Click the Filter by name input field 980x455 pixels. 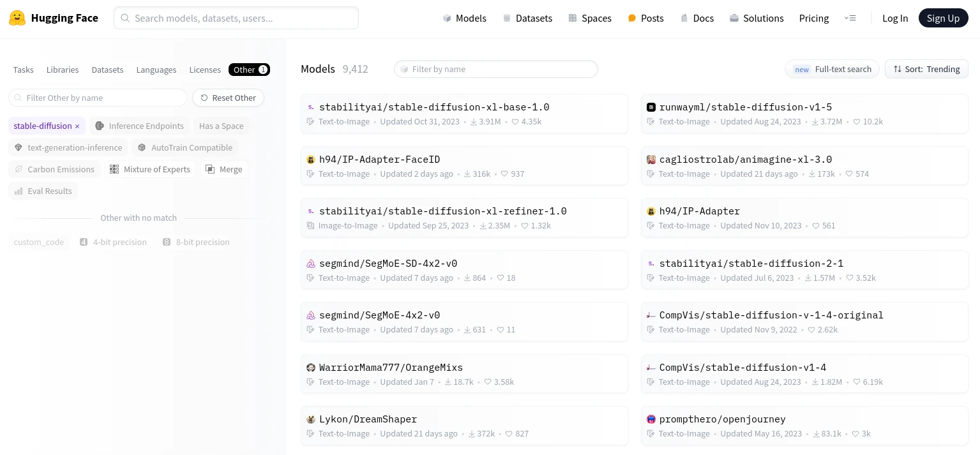coord(496,69)
